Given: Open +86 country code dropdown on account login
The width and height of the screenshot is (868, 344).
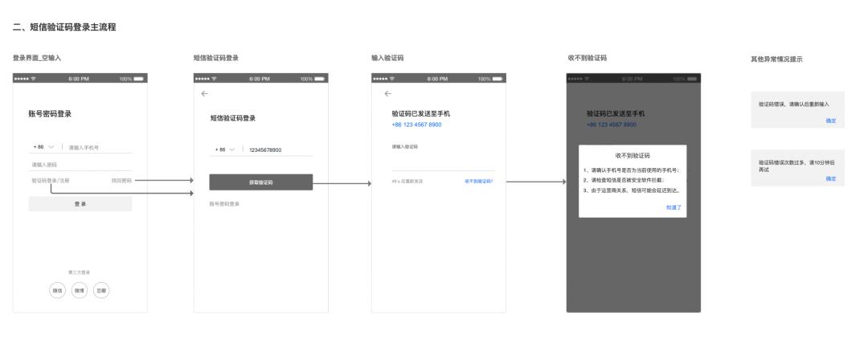Looking at the screenshot, I should pos(43,147).
